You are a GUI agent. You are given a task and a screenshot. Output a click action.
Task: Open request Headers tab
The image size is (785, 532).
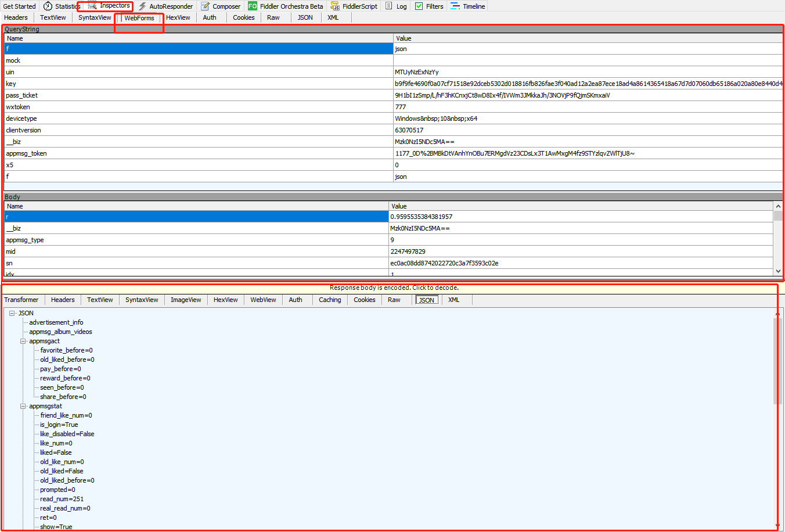click(16, 17)
